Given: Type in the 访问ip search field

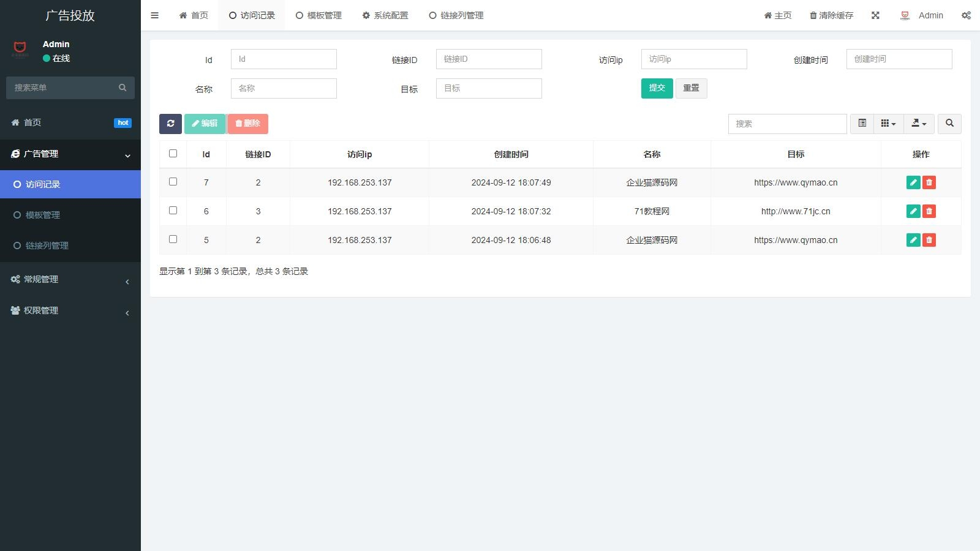Looking at the screenshot, I should pos(693,59).
